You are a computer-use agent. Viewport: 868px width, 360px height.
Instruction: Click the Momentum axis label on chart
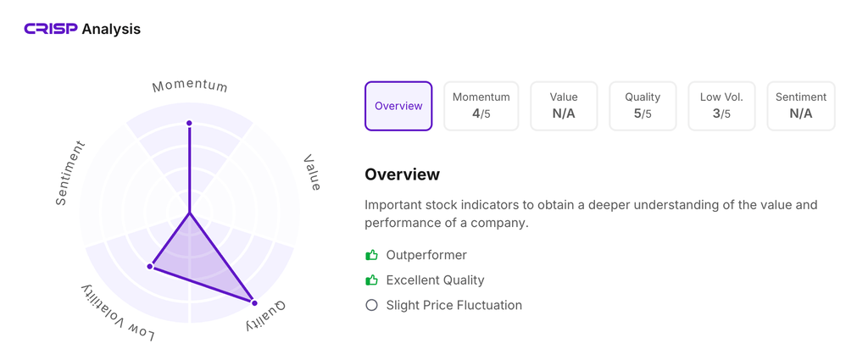coord(190,86)
